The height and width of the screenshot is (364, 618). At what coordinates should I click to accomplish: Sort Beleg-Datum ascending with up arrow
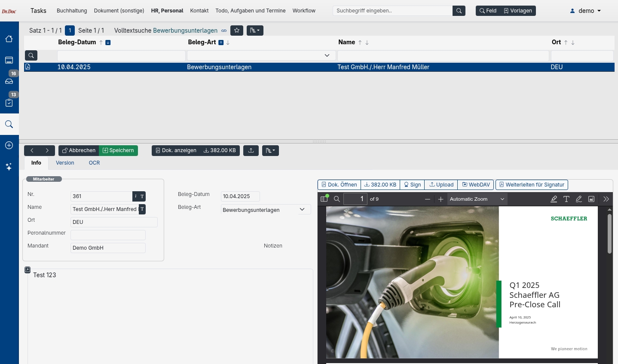click(x=101, y=43)
